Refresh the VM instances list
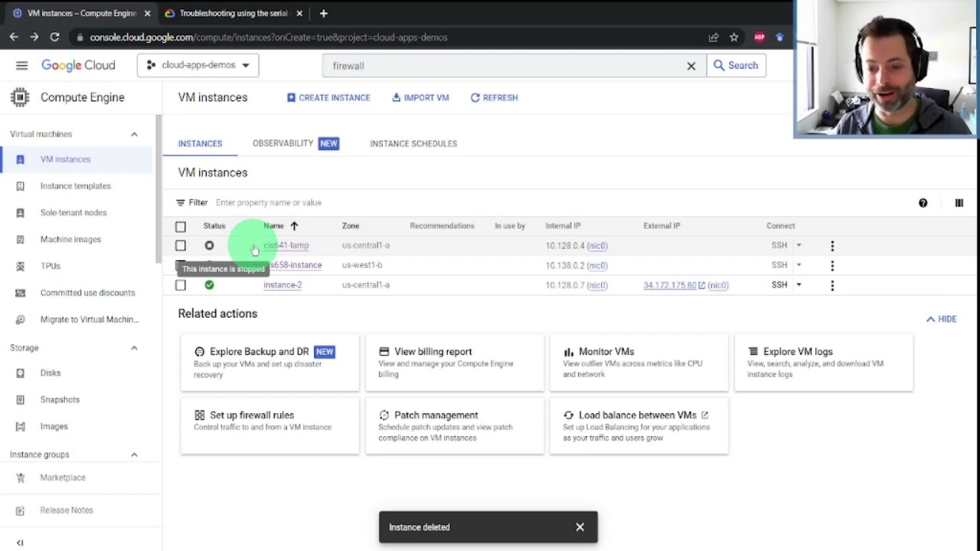 [x=494, y=98]
